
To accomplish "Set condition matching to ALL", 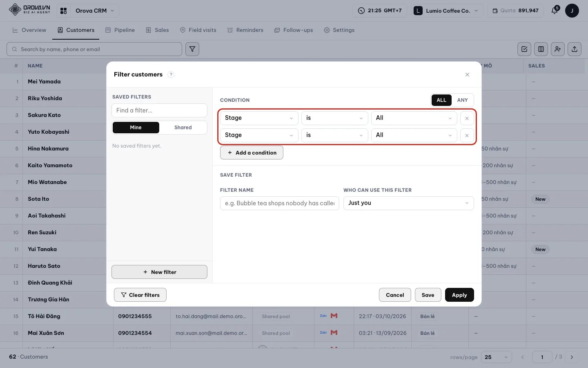I will 441,100.
